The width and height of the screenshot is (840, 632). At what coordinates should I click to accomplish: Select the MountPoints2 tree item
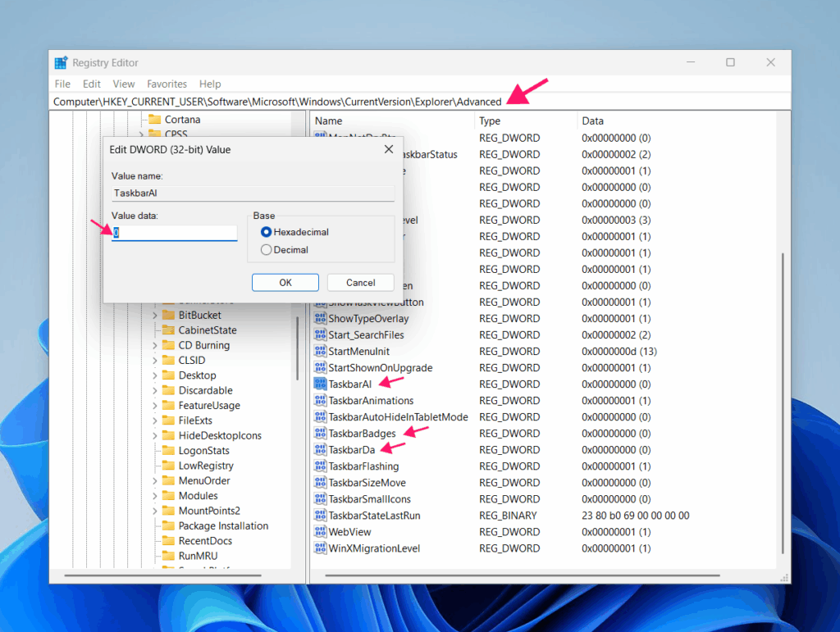(209, 511)
